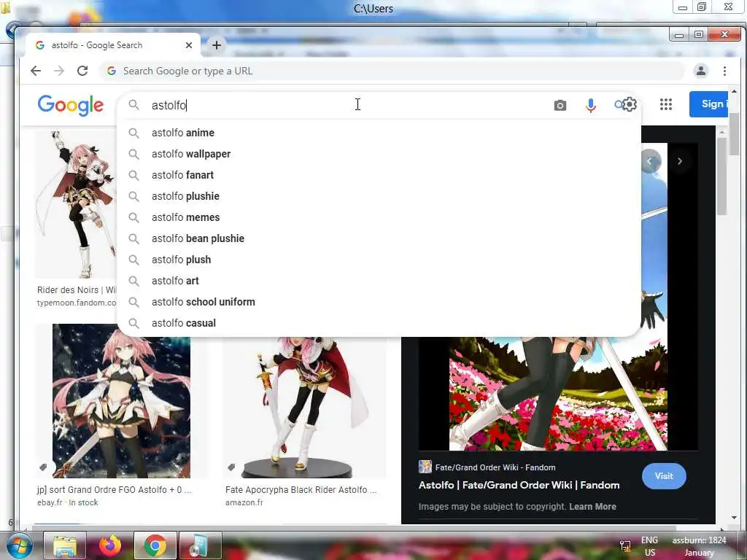Click the Rider des Noirs caption text
The height and width of the screenshot is (560, 747).
(x=77, y=289)
